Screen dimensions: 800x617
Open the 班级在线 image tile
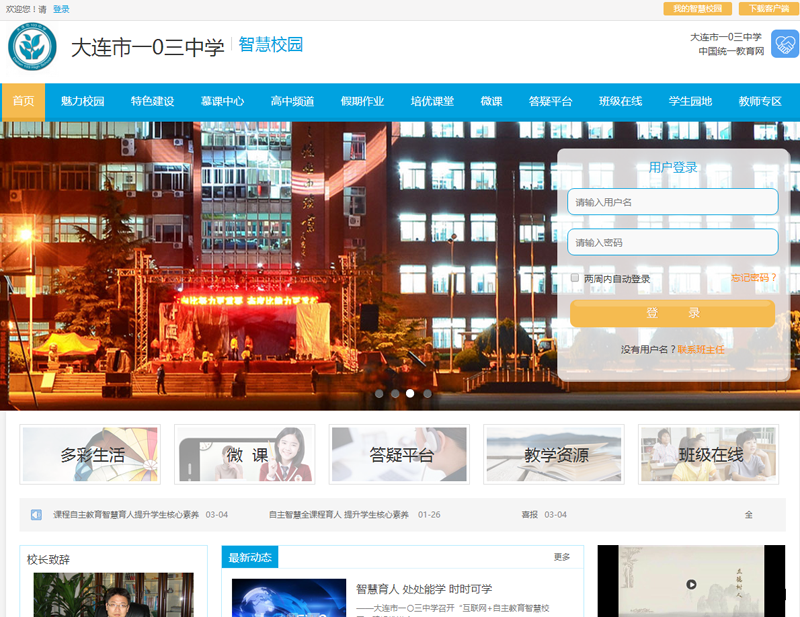(x=709, y=455)
